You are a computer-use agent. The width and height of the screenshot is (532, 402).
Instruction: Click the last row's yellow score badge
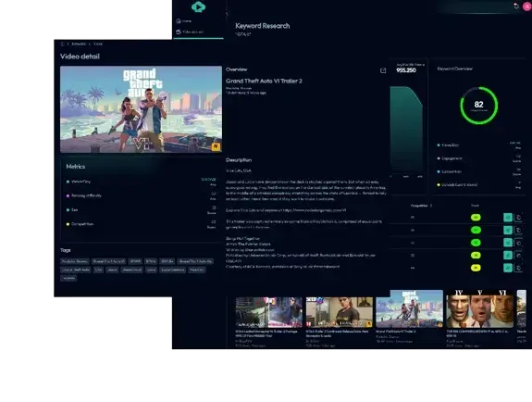point(476,268)
